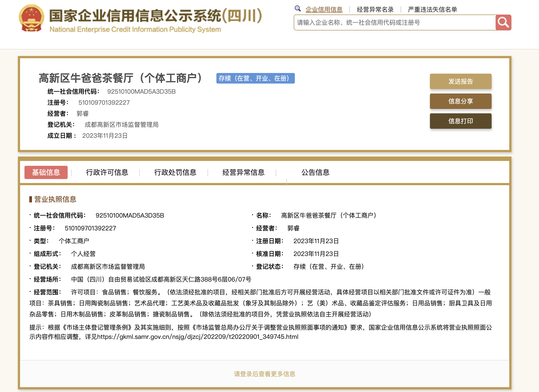Select the 严重违法失信名单 search category
Screen dimensions: 539x392
coord(432,9)
